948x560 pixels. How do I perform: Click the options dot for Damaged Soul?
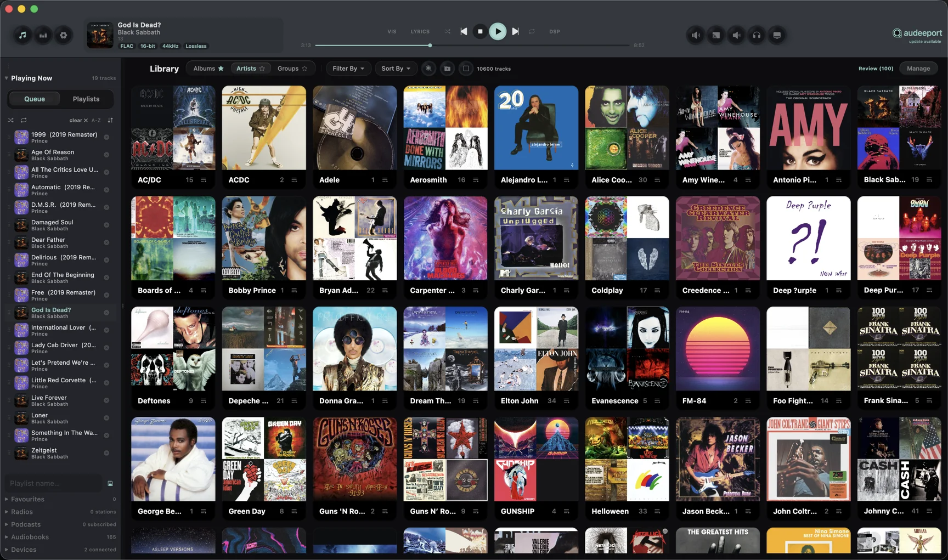point(106,225)
